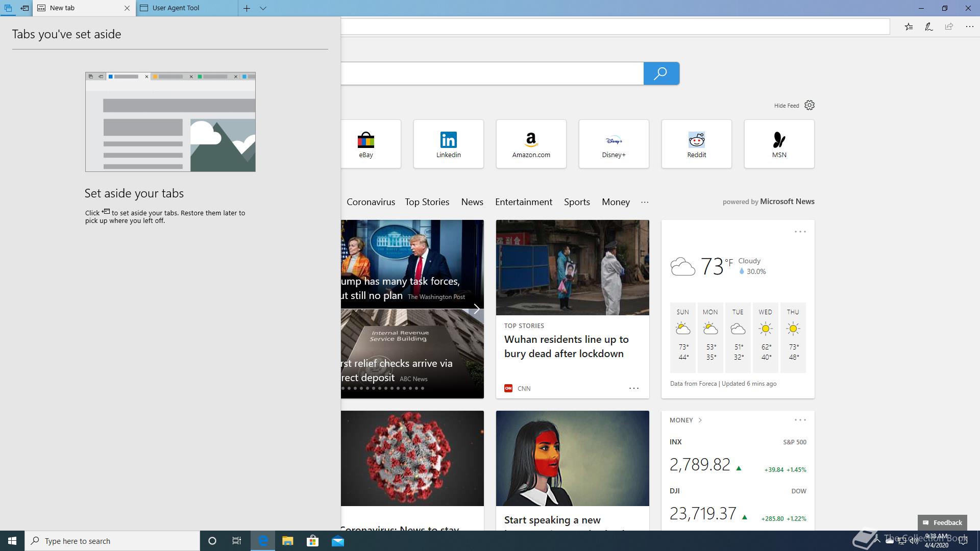Open the relief checks direct deposit story
980x551 pixels.
(x=412, y=354)
